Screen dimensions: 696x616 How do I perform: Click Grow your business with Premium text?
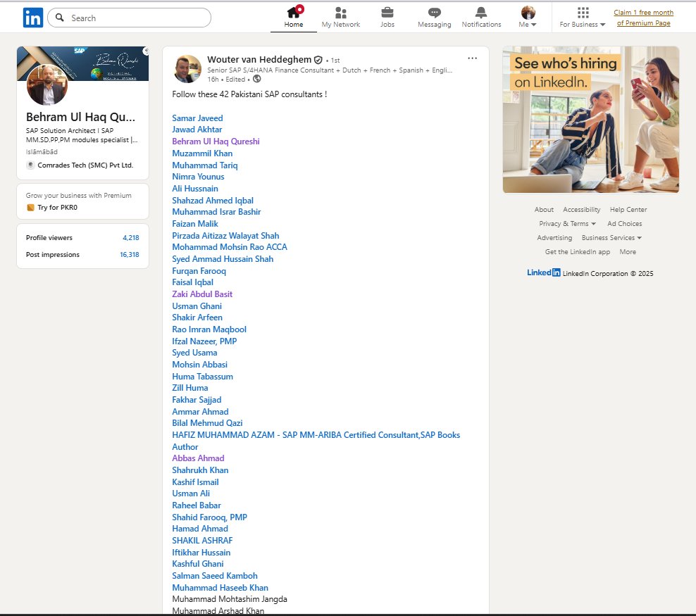79,196
